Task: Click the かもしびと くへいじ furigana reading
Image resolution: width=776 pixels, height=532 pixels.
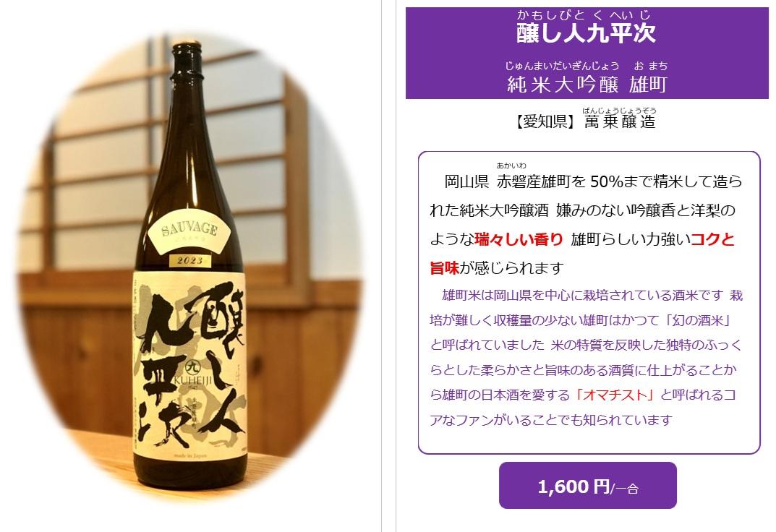Action: (584, 15)
